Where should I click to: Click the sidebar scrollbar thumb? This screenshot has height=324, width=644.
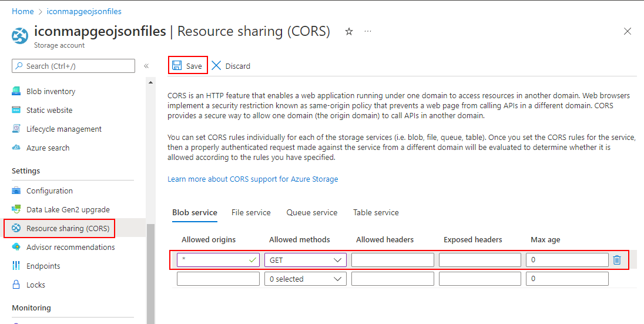point(150,273)
